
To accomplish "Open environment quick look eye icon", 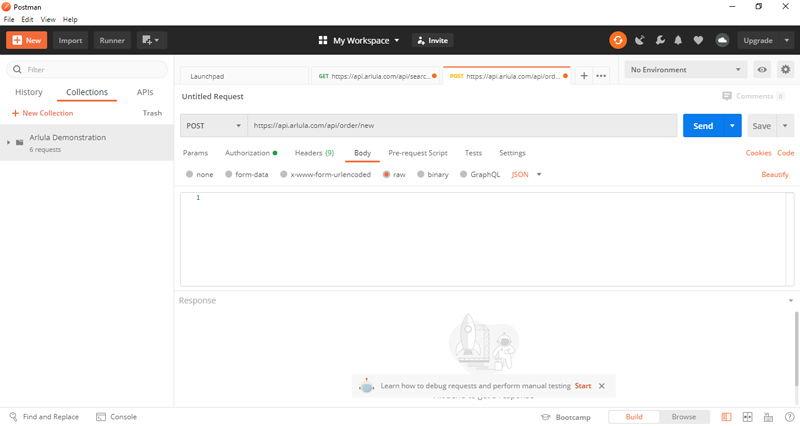I will pyautogui.click(x=762, y=69).
